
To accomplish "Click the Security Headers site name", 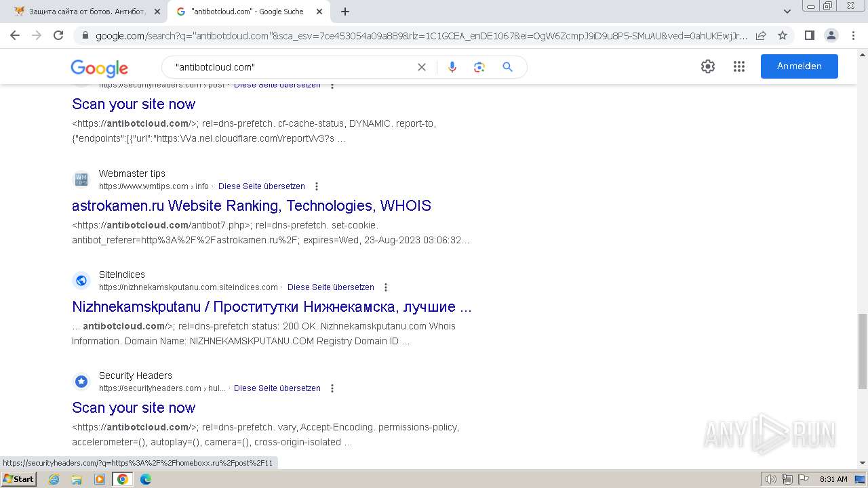I will point(136,375).
